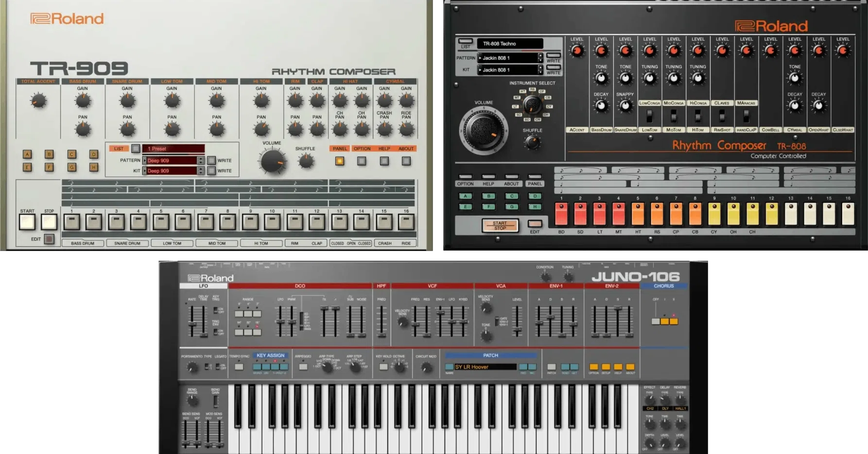
Task: Adjust the TR-808 Accent level knob
Action: point(577,50)
